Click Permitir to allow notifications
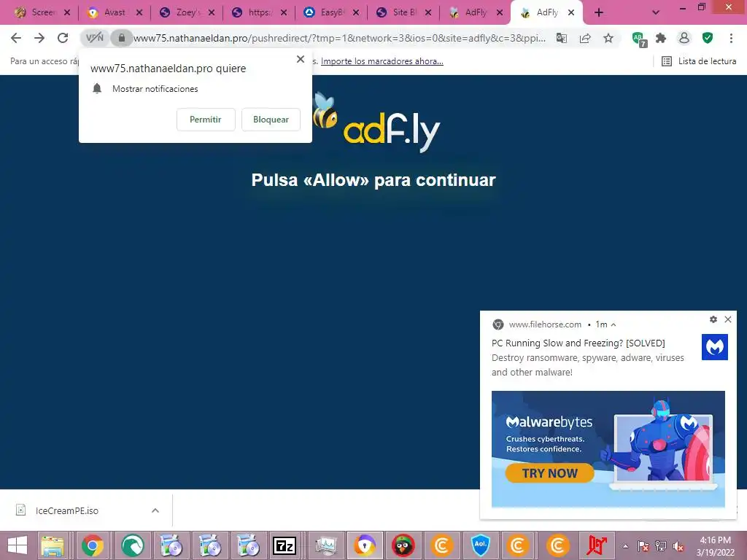 (x=206, y=120)
